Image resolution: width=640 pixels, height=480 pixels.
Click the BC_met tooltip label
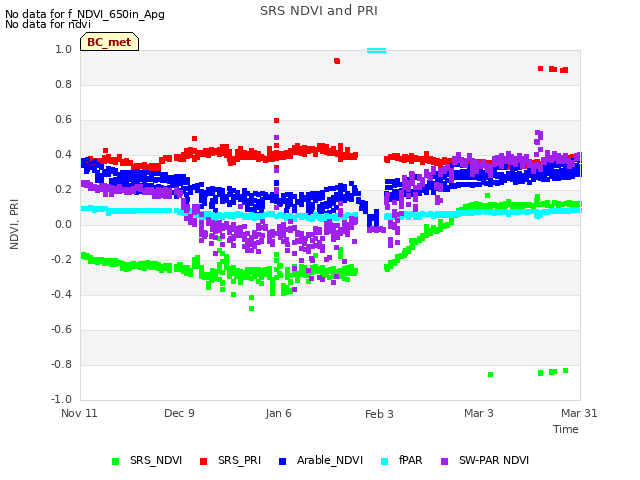point(109,42)
